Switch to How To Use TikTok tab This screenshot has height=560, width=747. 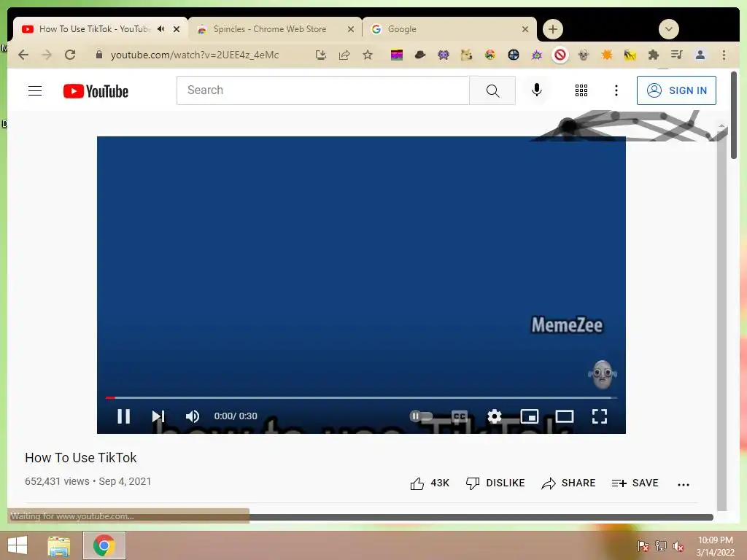tap(94, 29)
